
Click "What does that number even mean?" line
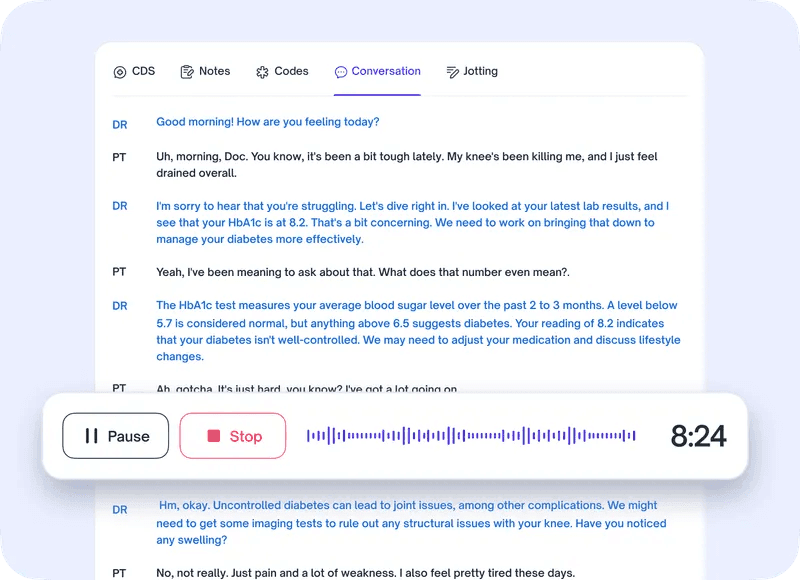pos(363,272)
